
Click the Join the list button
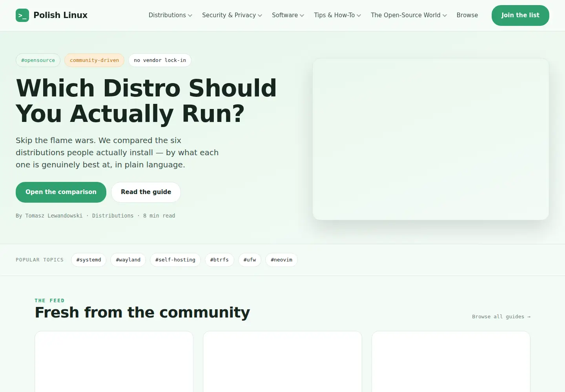[x=520, y=15]
